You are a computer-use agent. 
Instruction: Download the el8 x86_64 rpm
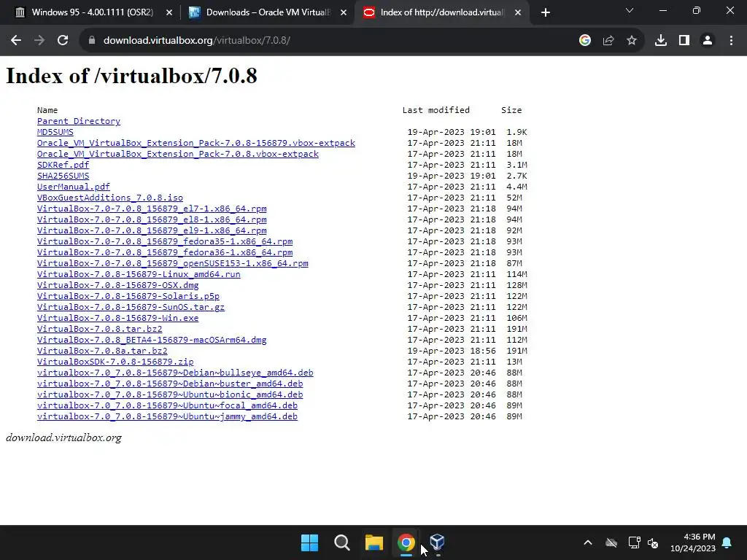point(152,219)
